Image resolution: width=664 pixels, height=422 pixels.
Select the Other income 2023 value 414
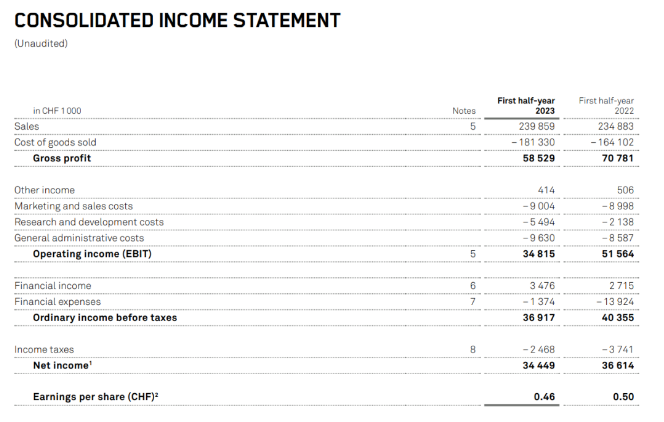pos(545,190)
